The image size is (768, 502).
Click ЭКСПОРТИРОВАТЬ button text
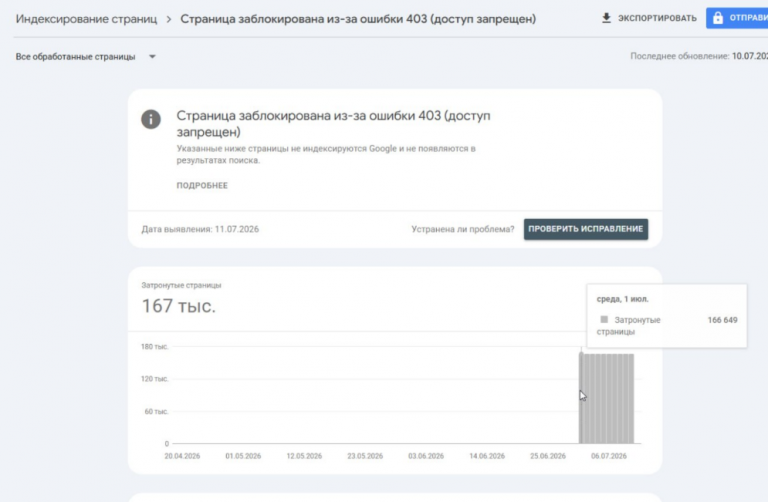pyautogui.click(x=657, y=18)
